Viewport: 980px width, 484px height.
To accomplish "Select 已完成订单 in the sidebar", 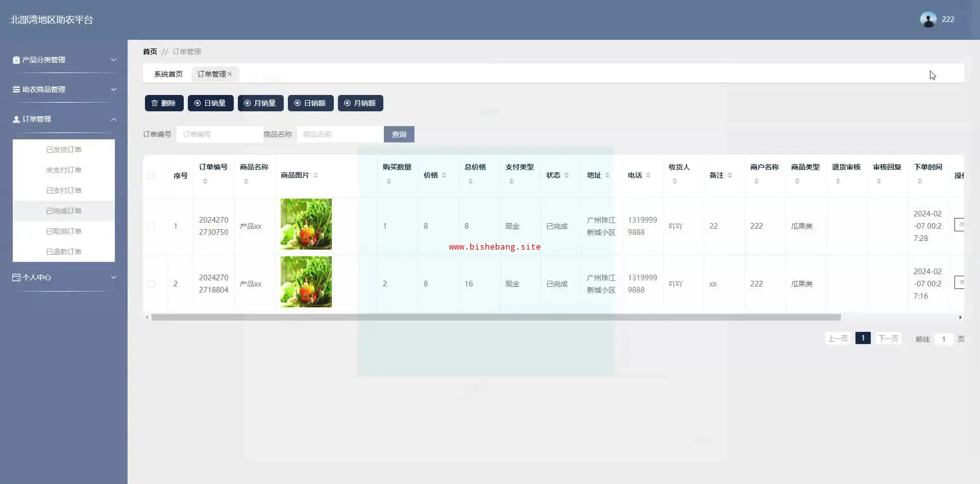I will tap(64, 211).
